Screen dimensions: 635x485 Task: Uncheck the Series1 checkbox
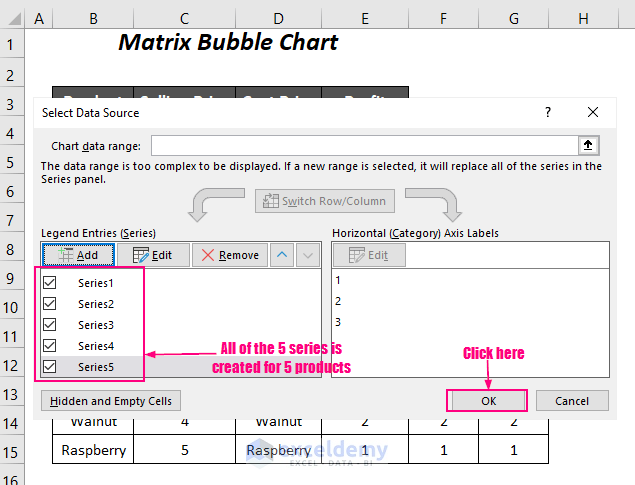[49, 283]
